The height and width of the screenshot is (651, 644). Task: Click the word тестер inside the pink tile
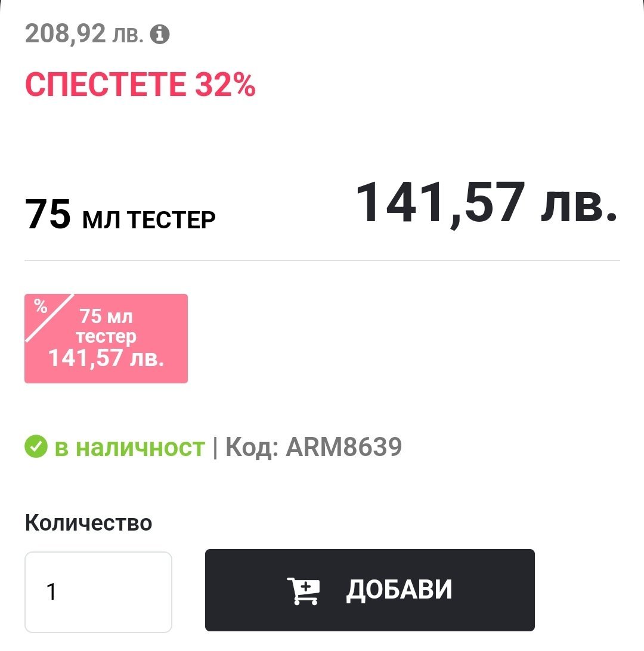[106, 337]
